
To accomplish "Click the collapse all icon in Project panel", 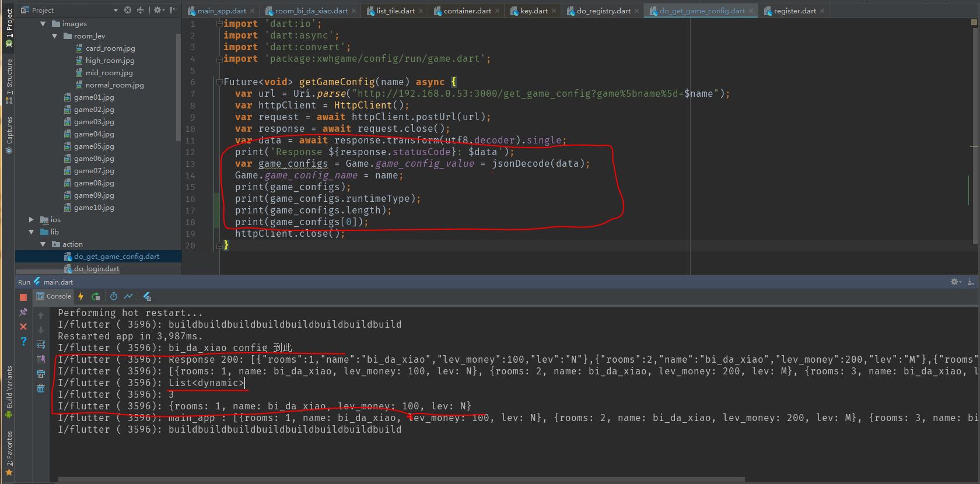I will [140, 10].
